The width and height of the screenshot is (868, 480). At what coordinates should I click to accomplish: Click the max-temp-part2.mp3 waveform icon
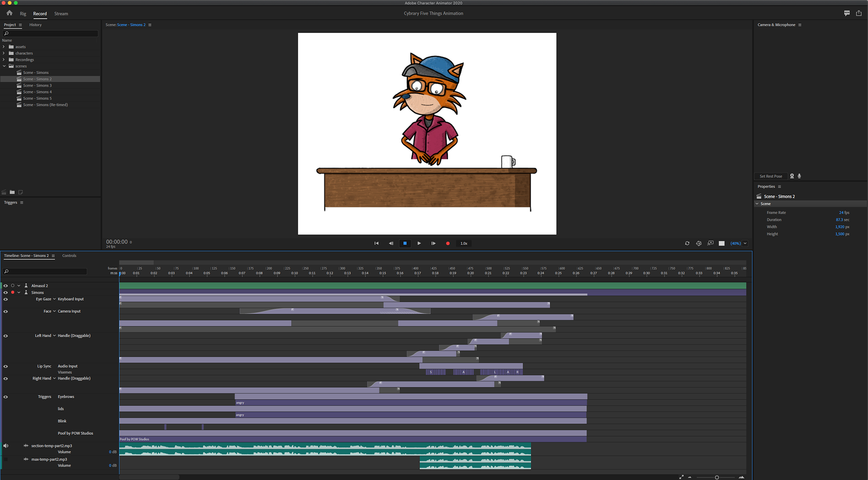tap(26, 459)
